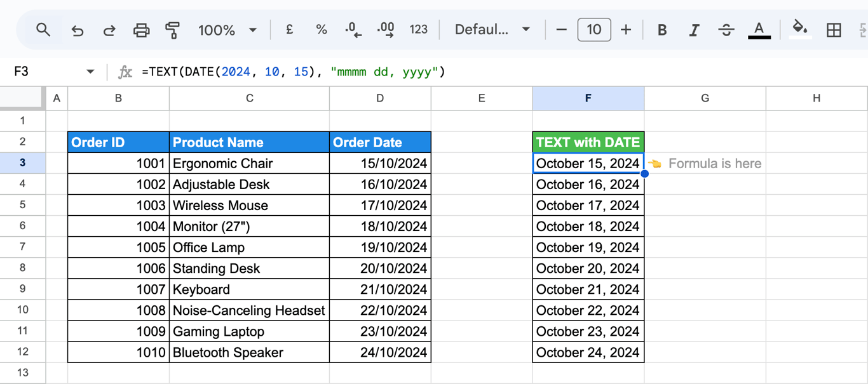The width and height of the screenshot is (868, 384).
Task: Format as currency (£)
Action: point(289,30)
